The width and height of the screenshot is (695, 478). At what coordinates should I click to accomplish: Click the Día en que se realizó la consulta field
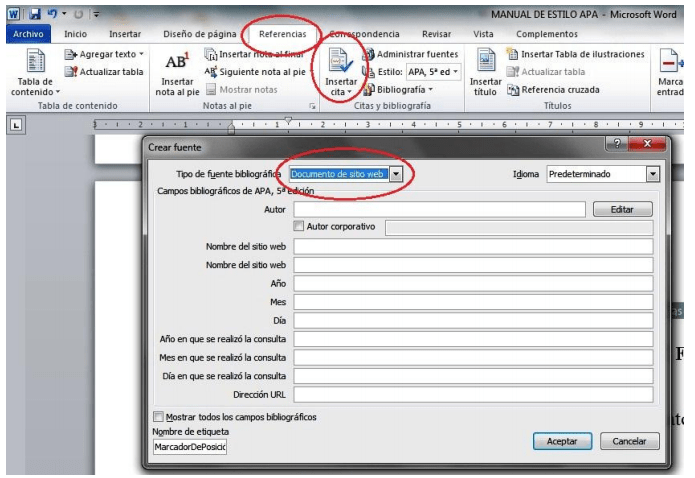pyautogui.click(x=473, y=376)
